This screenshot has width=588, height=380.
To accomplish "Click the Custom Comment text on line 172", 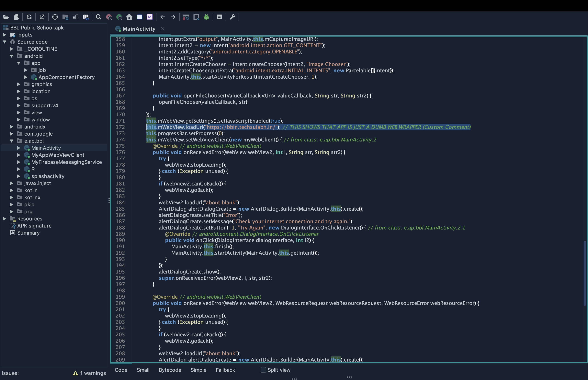I will (447, 127).
